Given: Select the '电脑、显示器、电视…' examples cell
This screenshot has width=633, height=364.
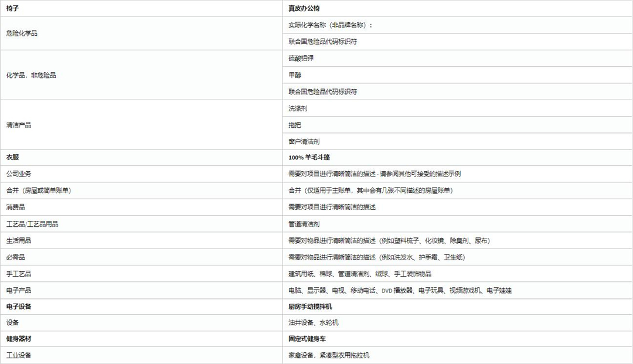Looking at the screenshot, I should click(x=457, y=290).
